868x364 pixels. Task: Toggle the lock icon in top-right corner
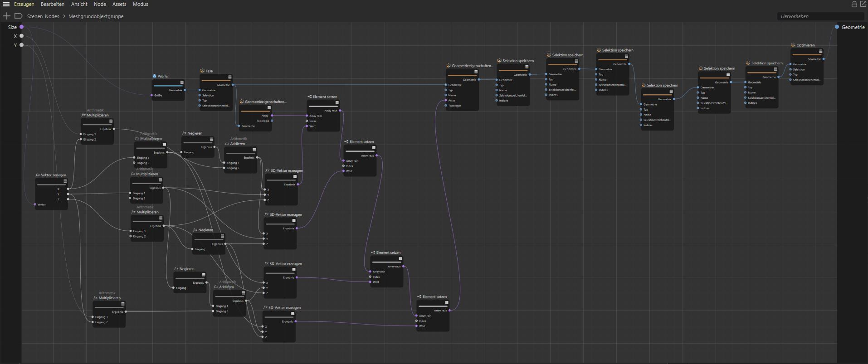[x=854, y=4]
